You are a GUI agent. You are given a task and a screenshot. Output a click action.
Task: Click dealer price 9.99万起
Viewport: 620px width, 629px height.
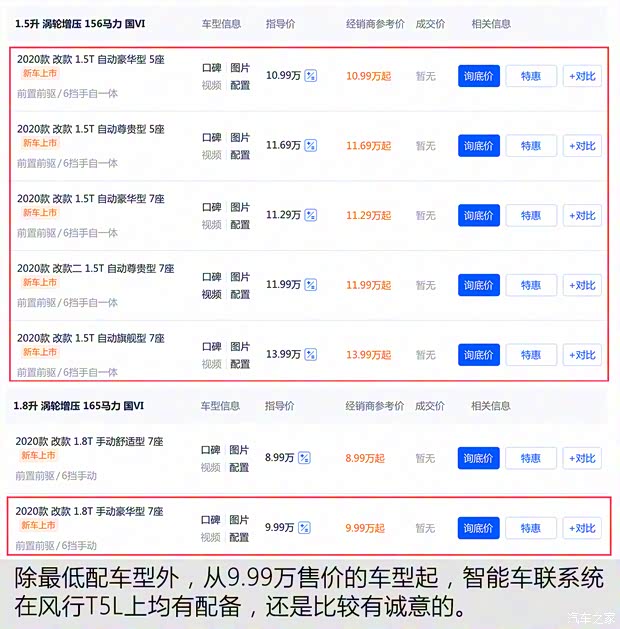pyautogui.click(x=365, y=528)
